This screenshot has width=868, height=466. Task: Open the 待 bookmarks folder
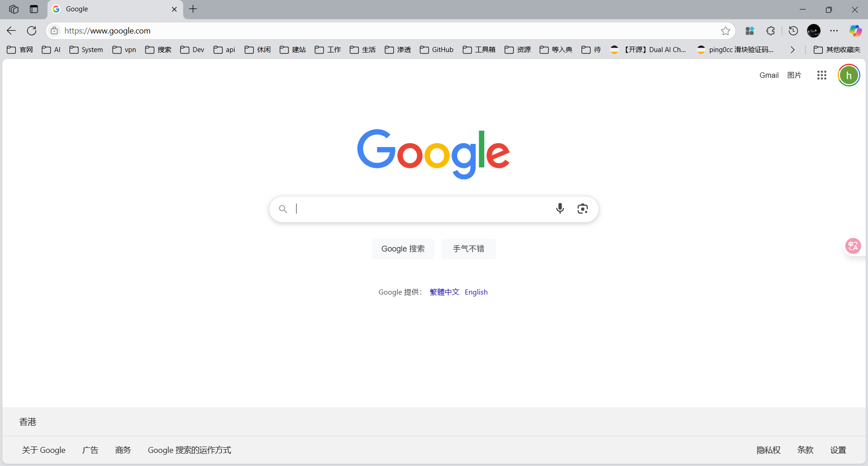[591, 50]
